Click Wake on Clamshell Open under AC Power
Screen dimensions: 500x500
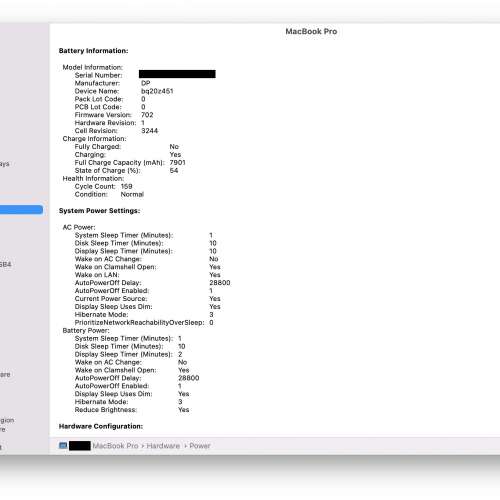pos(115,267)
